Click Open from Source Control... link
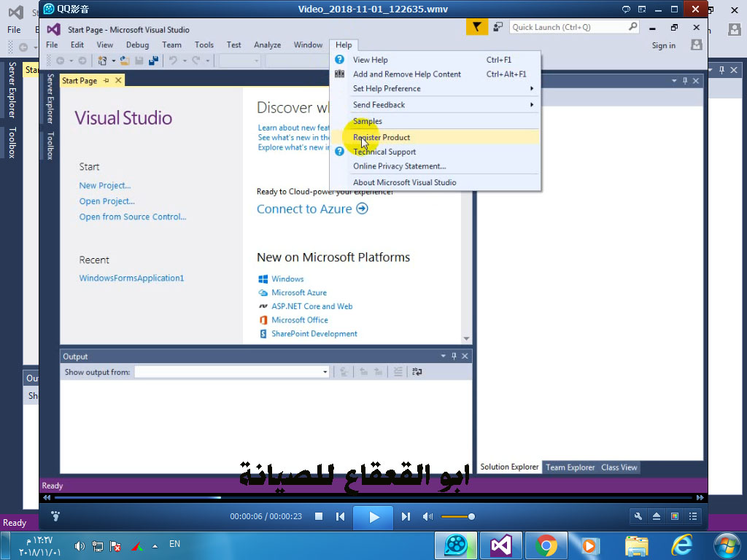Image resolution: width=747 pixels, height=560 pixels. coord(133,217)
